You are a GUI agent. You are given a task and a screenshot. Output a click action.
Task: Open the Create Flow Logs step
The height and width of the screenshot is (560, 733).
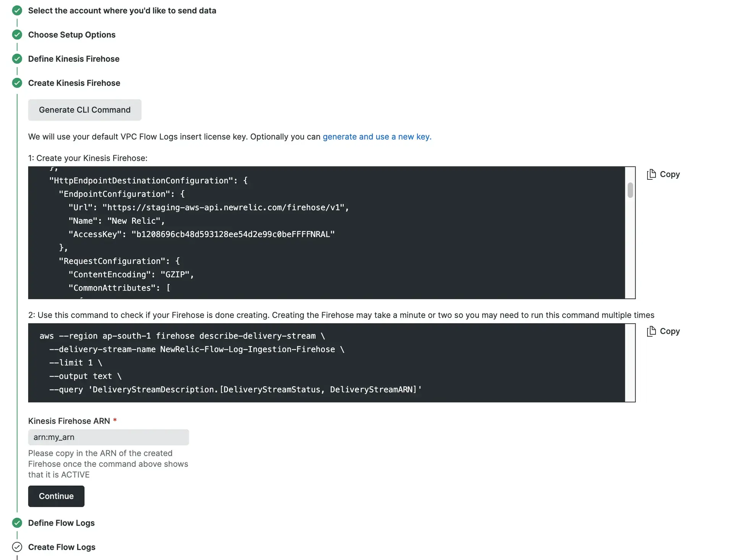pyautogui.click(x=62, y=547)
